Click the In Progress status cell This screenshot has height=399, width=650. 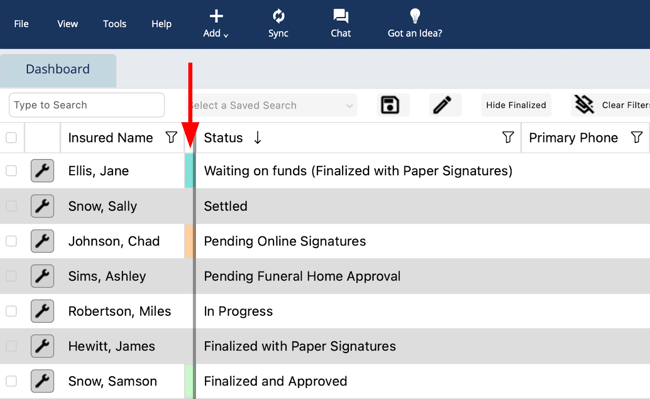[238, 311]
